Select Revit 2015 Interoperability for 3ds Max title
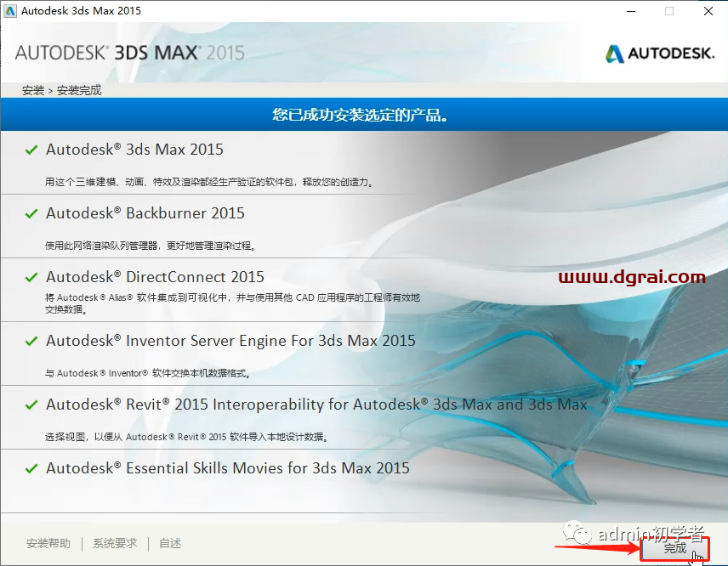This screenshot has height=566, width=728. pyautogui.click(x=316, y=405)
